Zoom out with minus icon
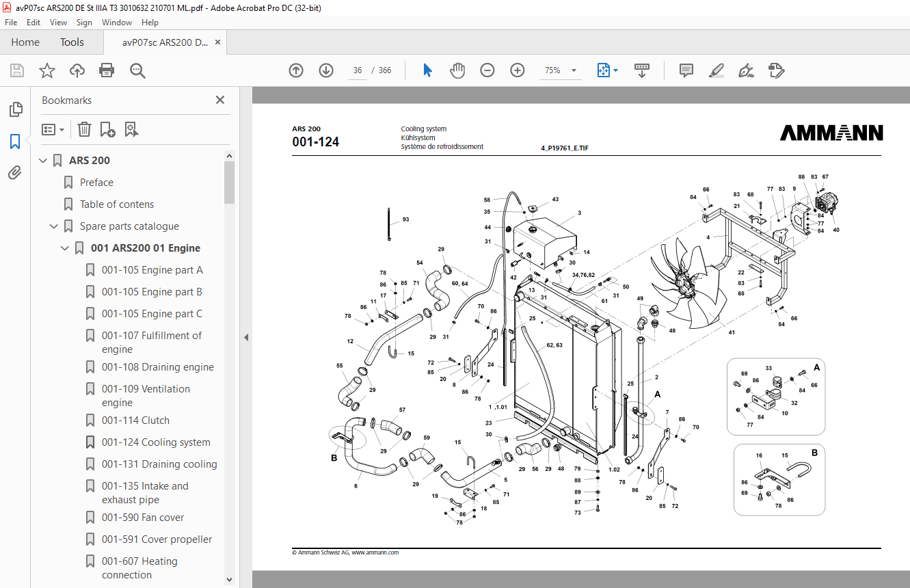910x588 pixels. coord(487,70)
